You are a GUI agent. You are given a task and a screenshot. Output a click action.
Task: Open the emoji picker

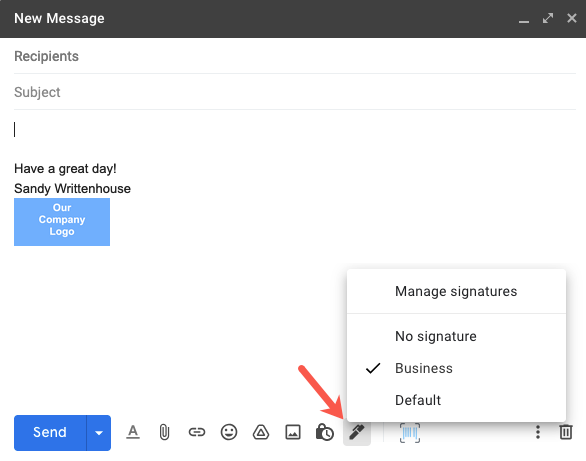229,432
